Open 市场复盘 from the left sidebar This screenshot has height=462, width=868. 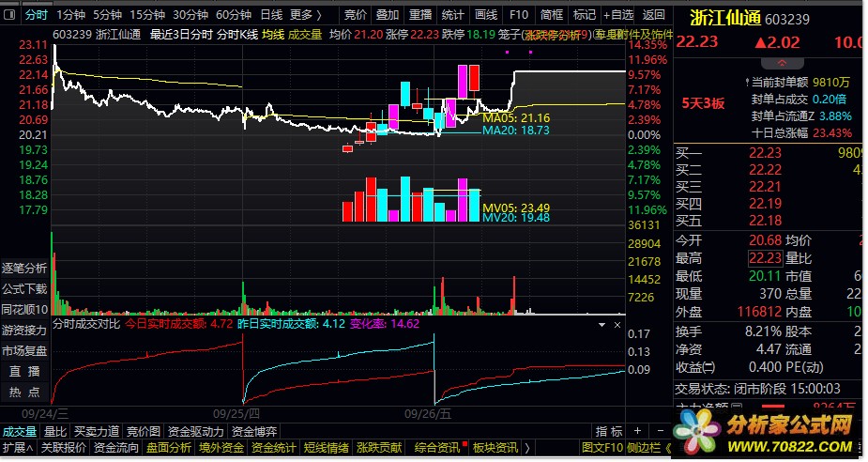[x=24, y=350]
